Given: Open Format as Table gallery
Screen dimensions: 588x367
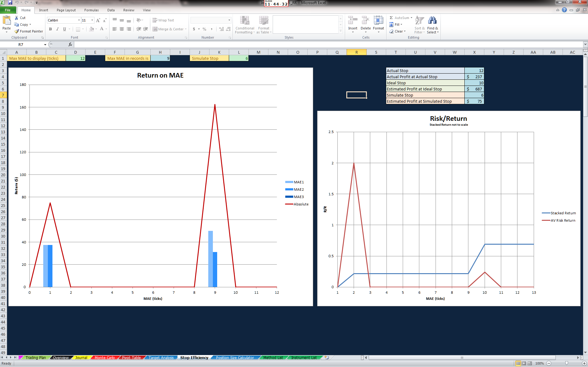Looking at the screenshot, I should [x=264, y=25].
